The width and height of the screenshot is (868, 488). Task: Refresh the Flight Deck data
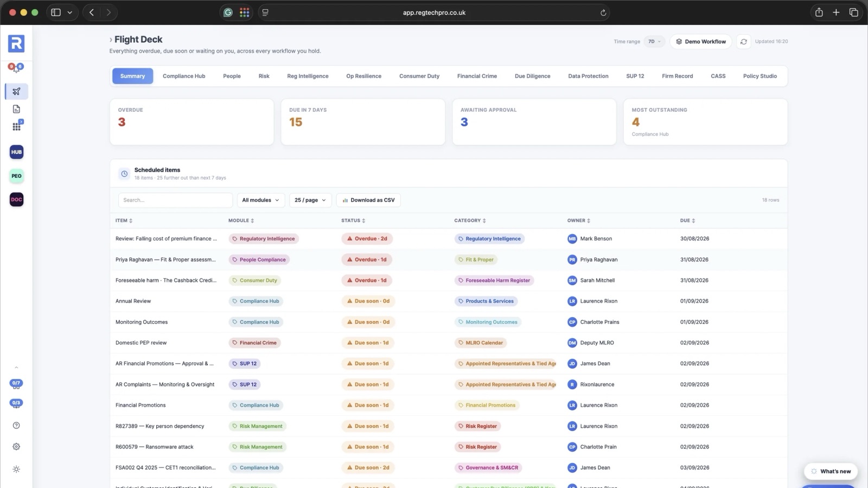click(x=744, y=41)
